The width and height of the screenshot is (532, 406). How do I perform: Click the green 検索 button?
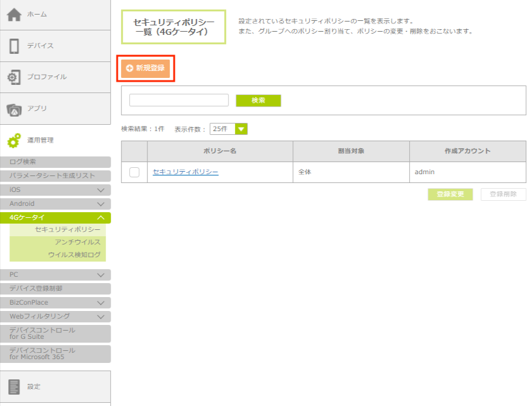pyautogui.click(x=258, y=101)
